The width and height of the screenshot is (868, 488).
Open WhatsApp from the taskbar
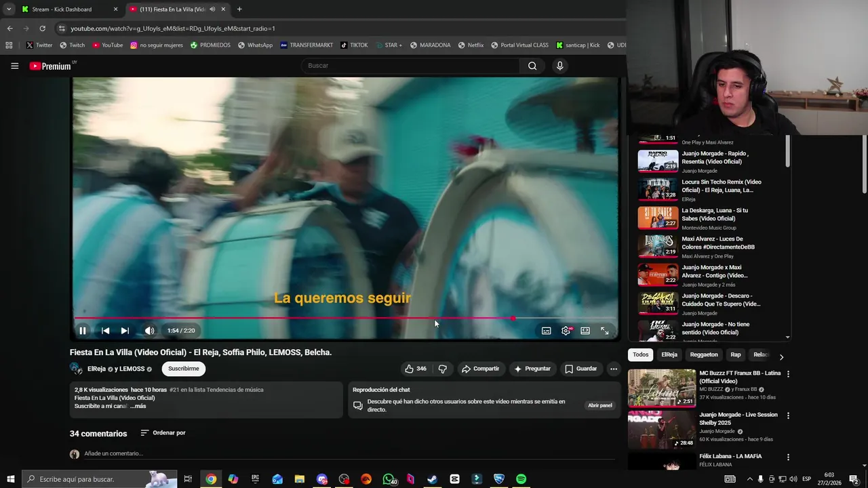[389, 479]
